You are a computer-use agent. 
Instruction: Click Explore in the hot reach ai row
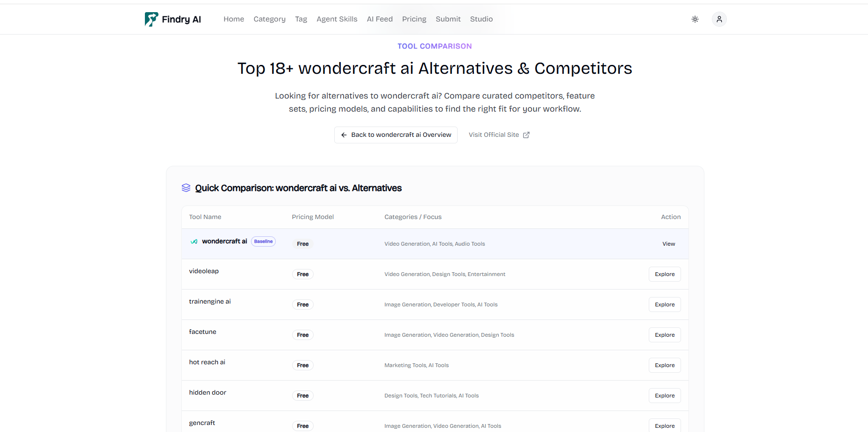coord(665,365)
